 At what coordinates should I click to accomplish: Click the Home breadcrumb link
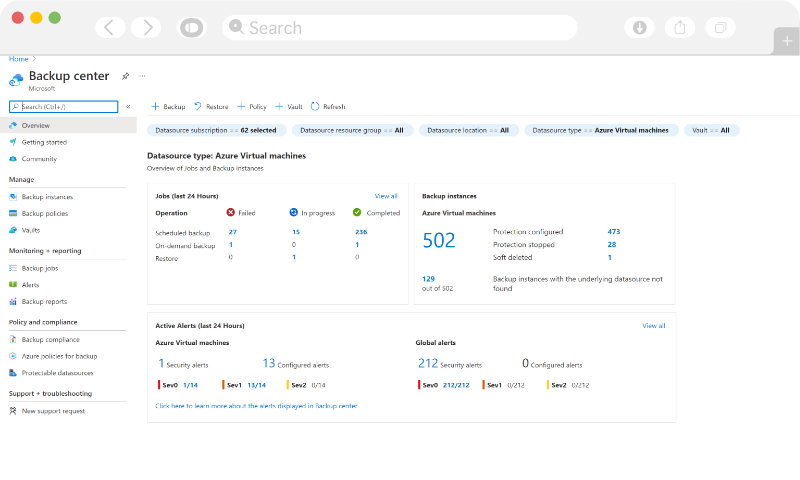pos(19,59)
